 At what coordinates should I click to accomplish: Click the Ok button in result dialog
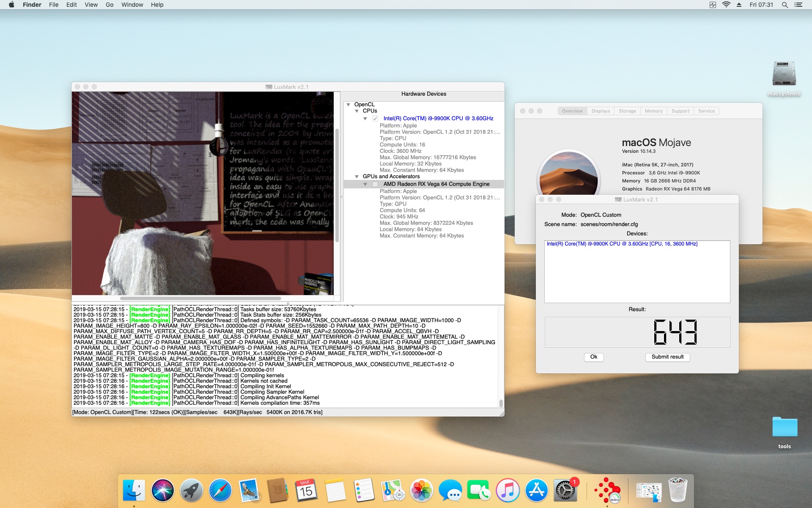[x=594, y=357]
